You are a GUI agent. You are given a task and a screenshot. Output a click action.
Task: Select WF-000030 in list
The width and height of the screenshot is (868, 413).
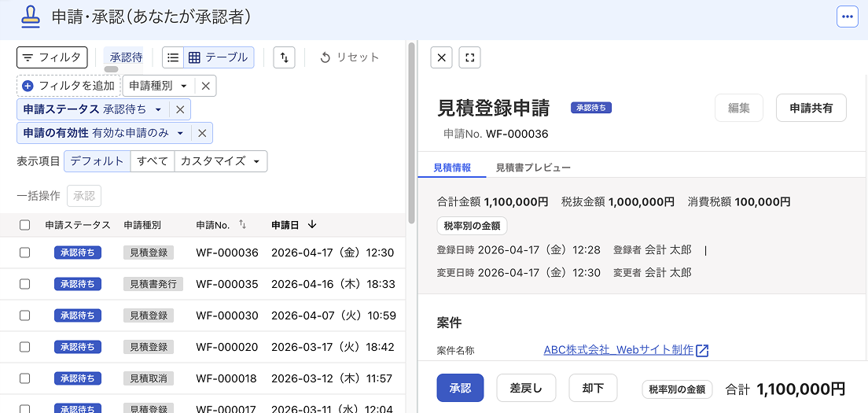[x=227, y=316]
